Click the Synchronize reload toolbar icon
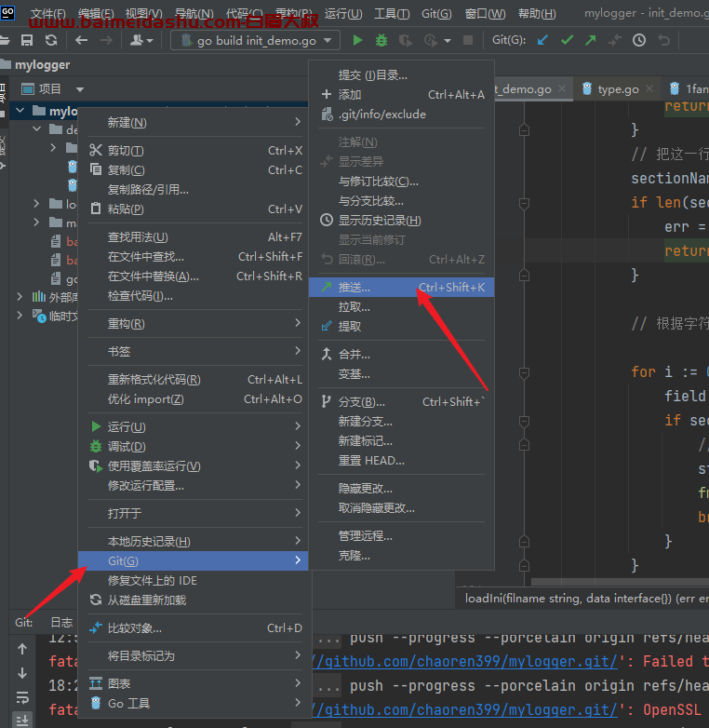Image resolution: width=709 pixels, height=728 pixels. (51, 40)
